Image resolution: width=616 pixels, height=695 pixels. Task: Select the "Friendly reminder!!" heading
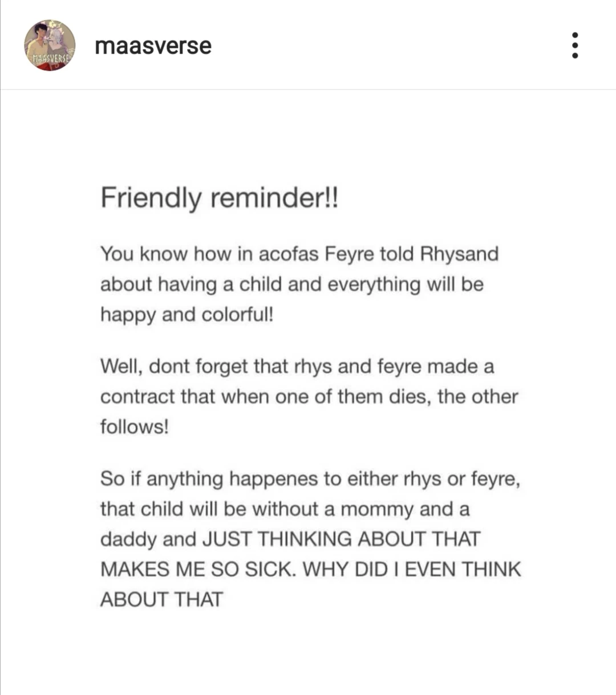(x=220, y=198)
